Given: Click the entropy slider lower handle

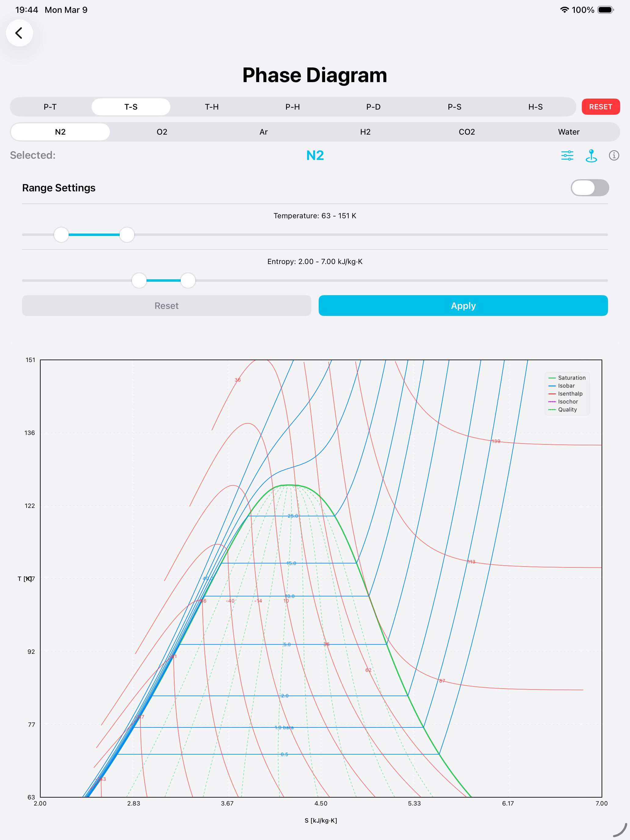Looking at the screenshot, I should pos(139,281).
